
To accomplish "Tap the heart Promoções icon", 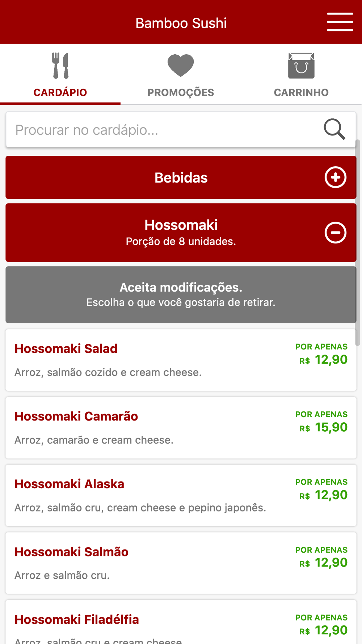I will coord(181,66).
